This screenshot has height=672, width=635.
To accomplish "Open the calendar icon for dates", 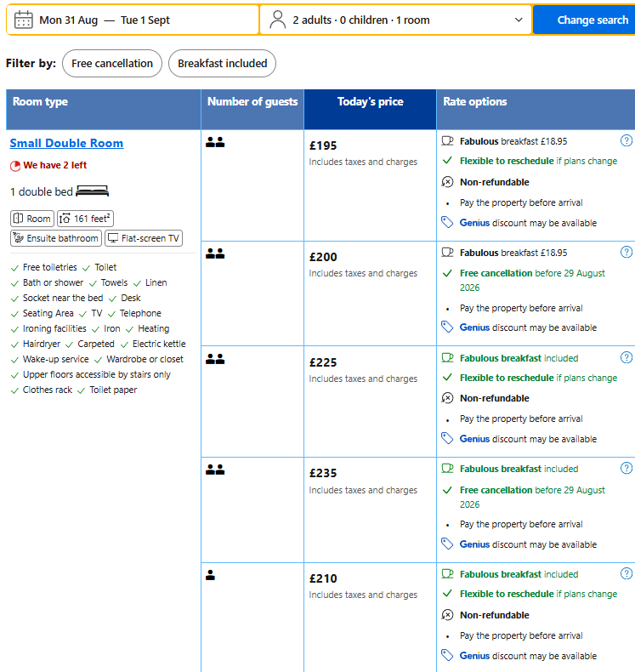I will click(24, 20).
